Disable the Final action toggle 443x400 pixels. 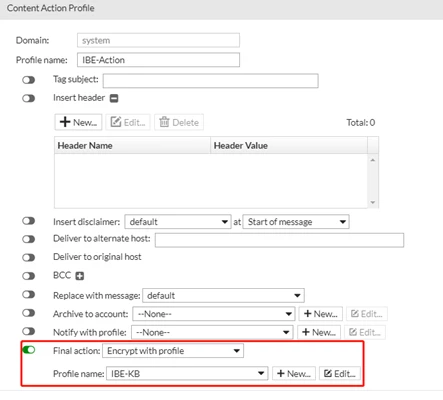tap(29, 350)
